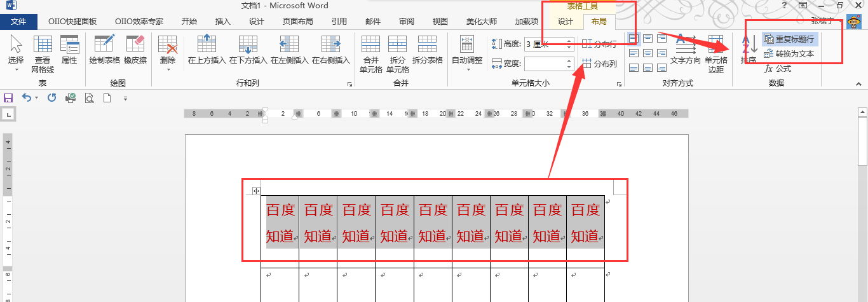
Task: Click 在下方插入 (Insert Below)
Action: [x=248, y=50]
